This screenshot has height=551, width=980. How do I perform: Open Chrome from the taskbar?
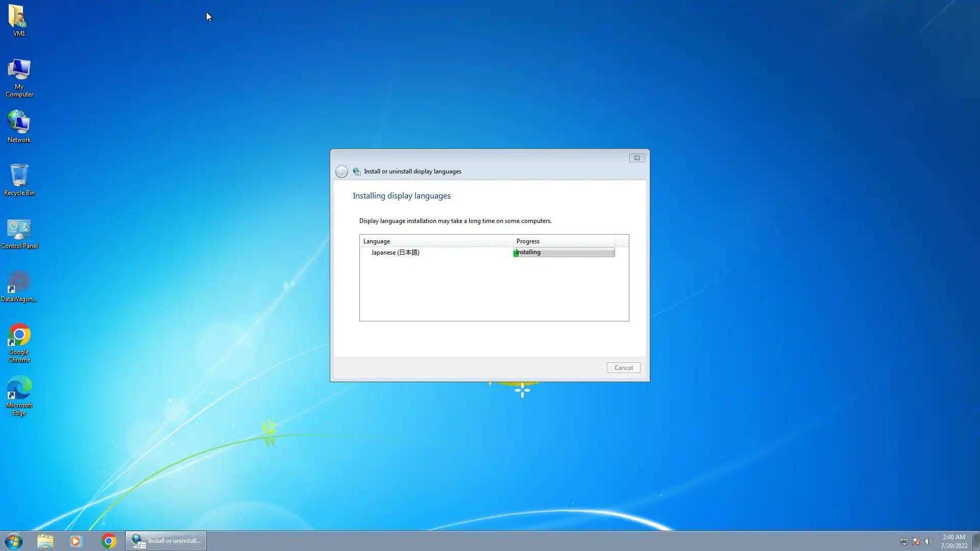(108, 541)
